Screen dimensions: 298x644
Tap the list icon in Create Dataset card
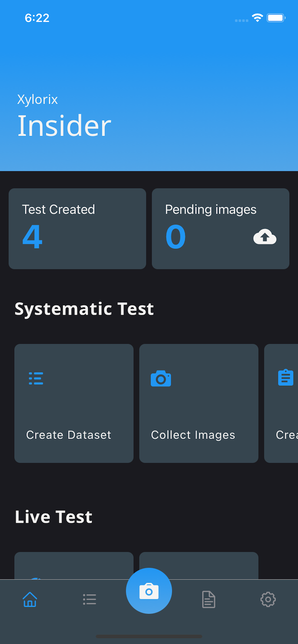coord(36,378)
